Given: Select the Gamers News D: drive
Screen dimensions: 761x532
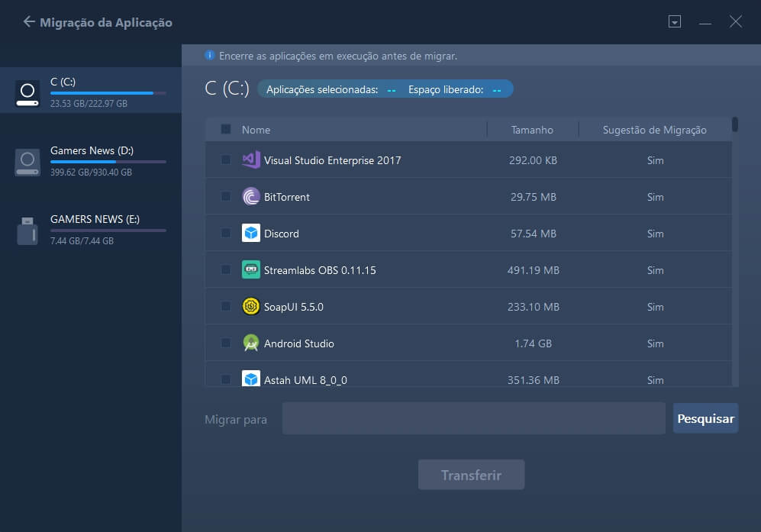Looking at the screenshot, I should (89, 162).
